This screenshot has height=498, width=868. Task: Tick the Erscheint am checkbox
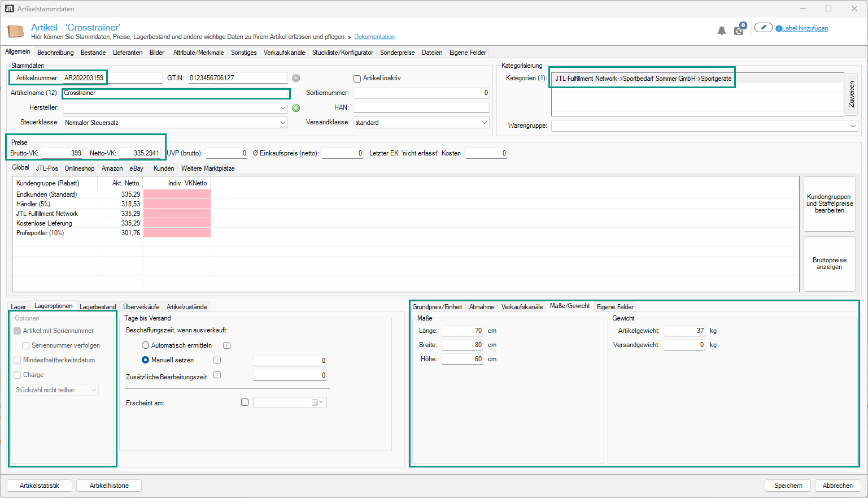coord(245,402)
